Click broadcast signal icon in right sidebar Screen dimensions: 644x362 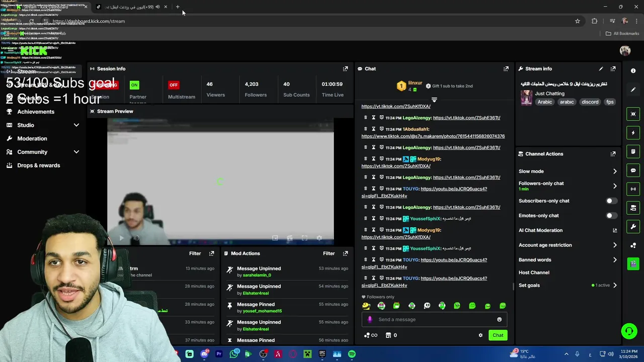pos(633,189)
